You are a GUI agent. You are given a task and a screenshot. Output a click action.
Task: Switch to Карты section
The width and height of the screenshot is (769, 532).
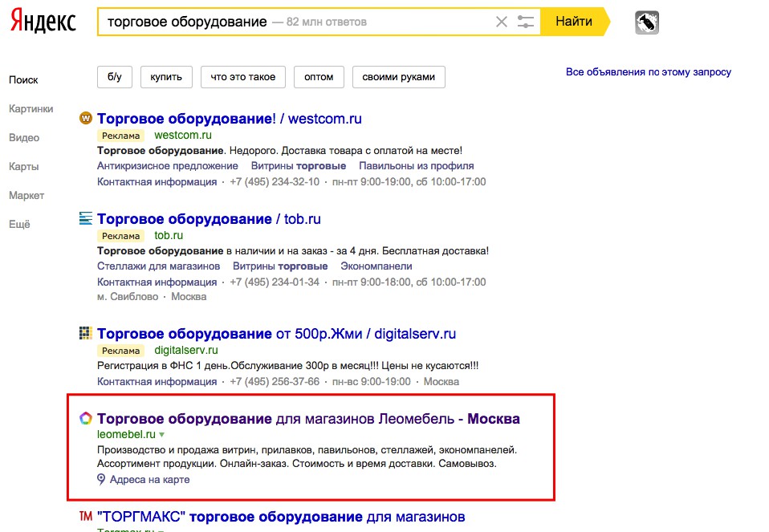coord(23,167)
